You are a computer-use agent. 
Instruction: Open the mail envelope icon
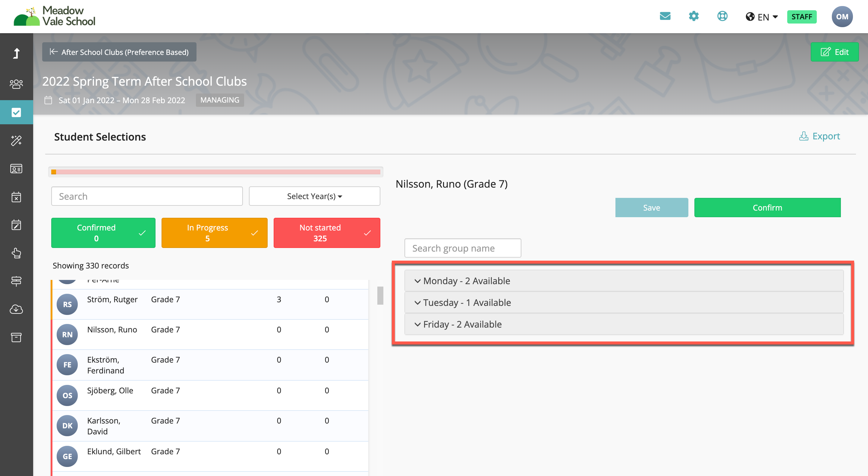665,16
